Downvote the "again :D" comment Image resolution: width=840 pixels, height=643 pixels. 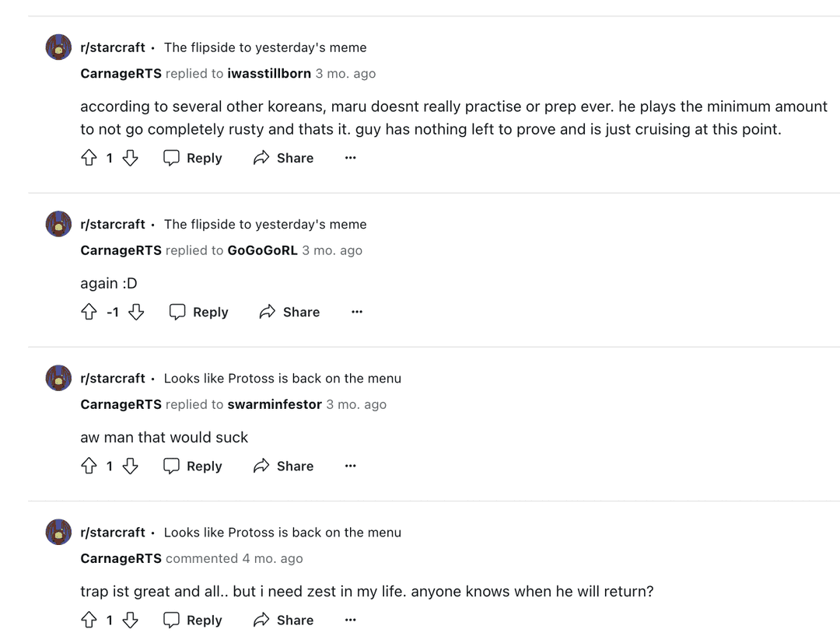[x=136, y=312]
